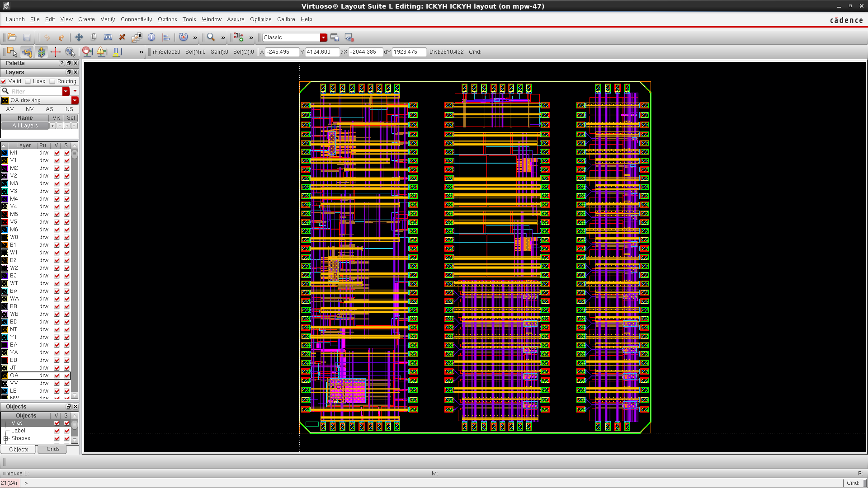The height and width of the screenshot is (488, 868).
Task: Click the Copy tool icon
Action: [x=94, y=38]
